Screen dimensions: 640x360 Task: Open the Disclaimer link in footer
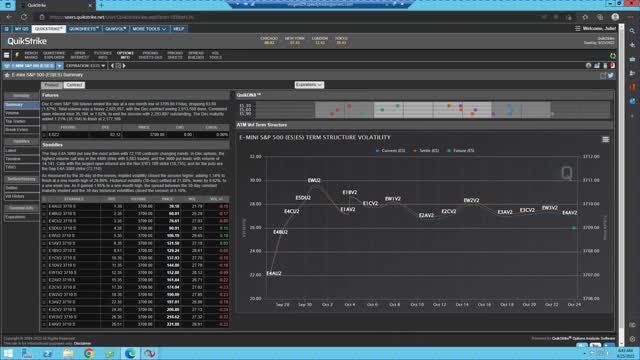tap(82, 343)
